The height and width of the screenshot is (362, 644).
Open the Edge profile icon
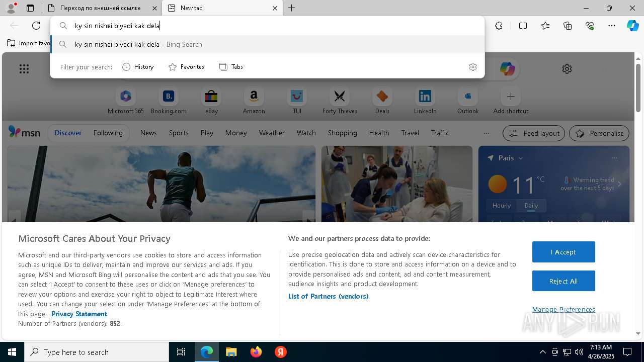click(x=11, y=8)
